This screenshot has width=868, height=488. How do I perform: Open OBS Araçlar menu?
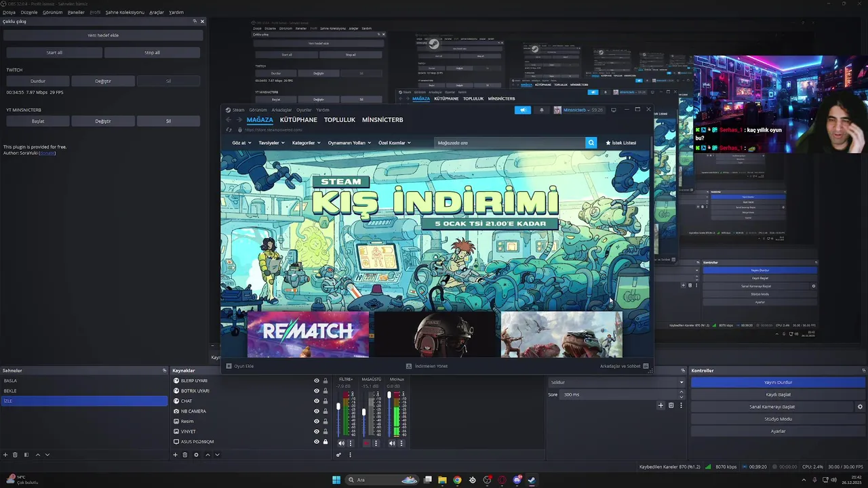[157, 12]
